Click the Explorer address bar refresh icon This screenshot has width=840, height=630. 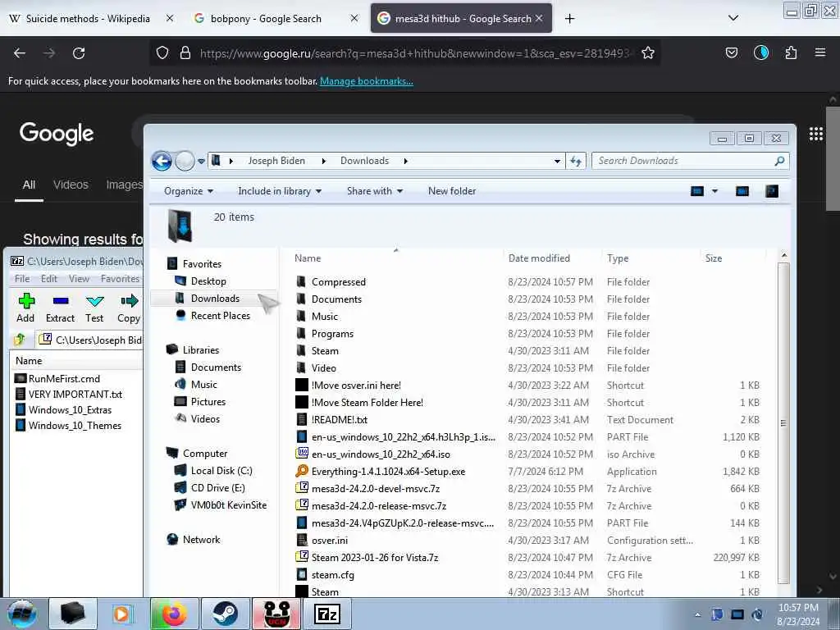[x=576, y=161]
